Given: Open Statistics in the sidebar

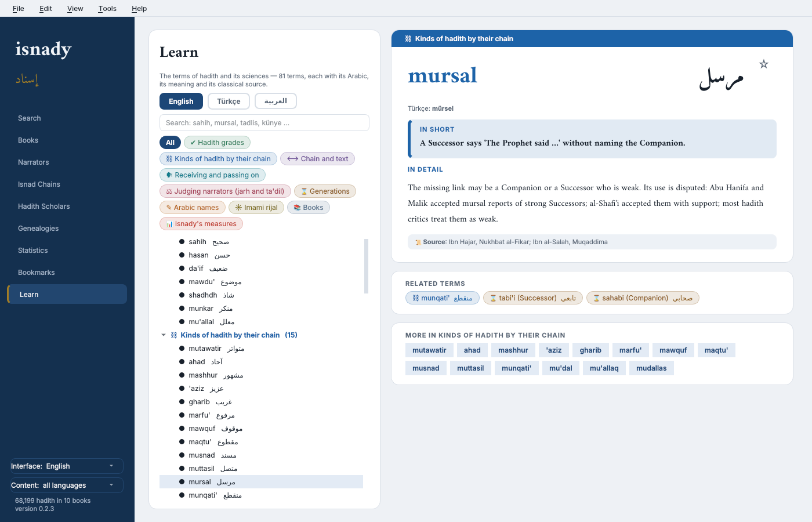Looking at the screenshot, I should 67,251.
